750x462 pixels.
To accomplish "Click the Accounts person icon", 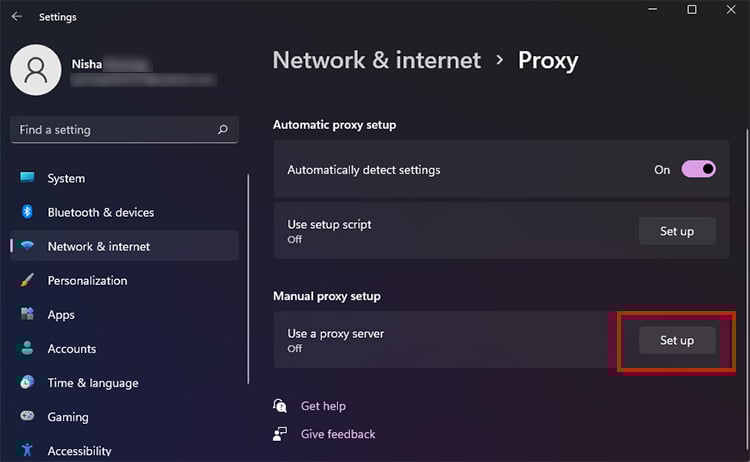I will pyautogui.click(x=27, y=349).
